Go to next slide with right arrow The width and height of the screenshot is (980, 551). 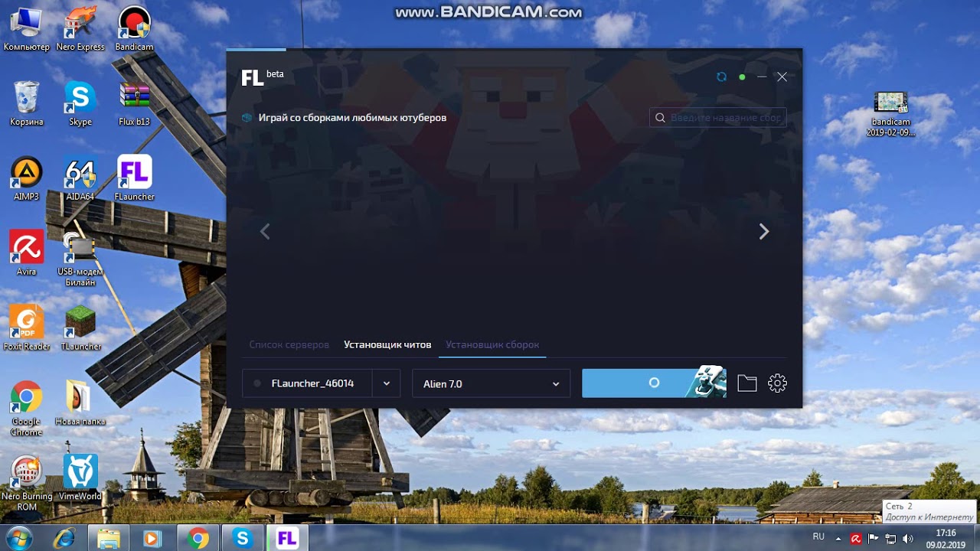(763, 231)
